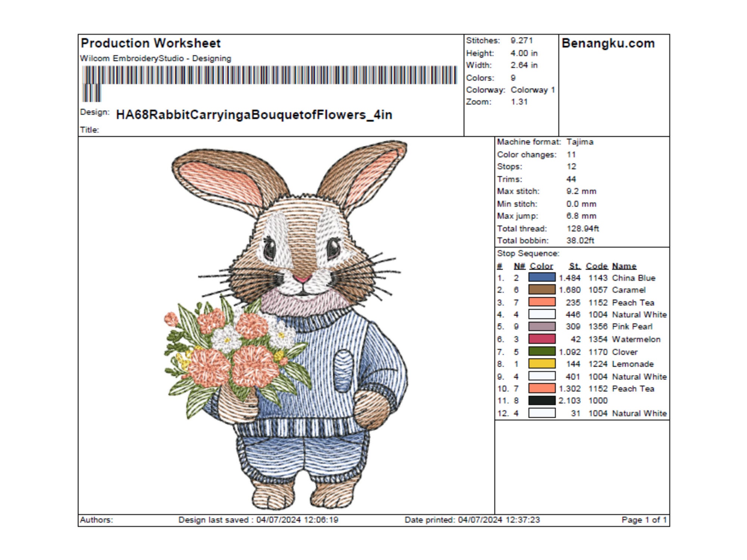
Task: Click the Height value 4.00 in
Action: coord(524,53)
